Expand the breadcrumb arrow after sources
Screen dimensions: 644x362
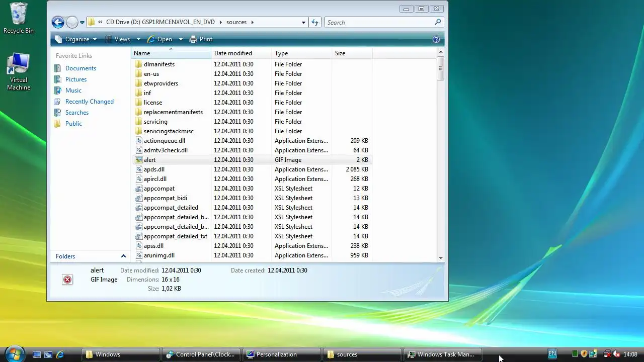click(253, 22)
